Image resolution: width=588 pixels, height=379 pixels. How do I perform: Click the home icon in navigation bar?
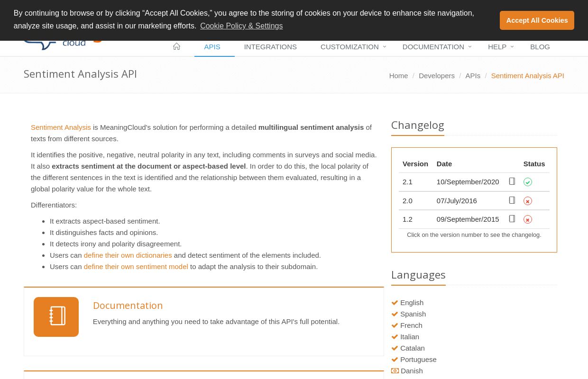pos(176,46)
